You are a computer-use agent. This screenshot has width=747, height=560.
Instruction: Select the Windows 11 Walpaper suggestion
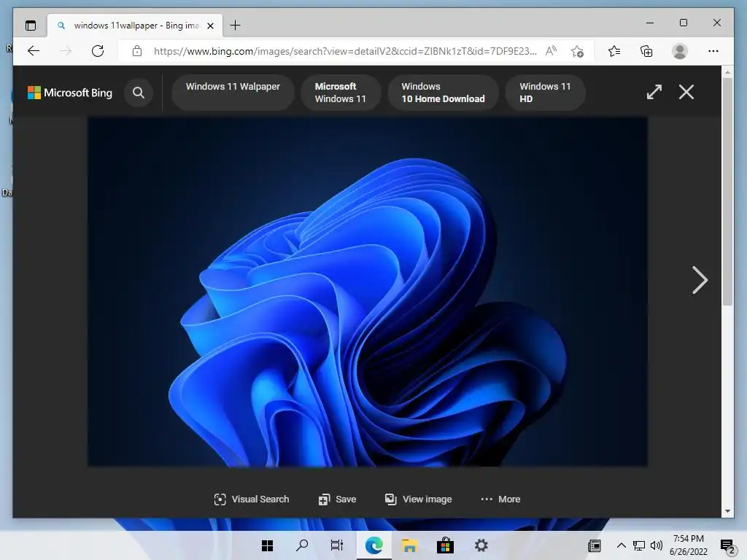(x=233, y=93)
